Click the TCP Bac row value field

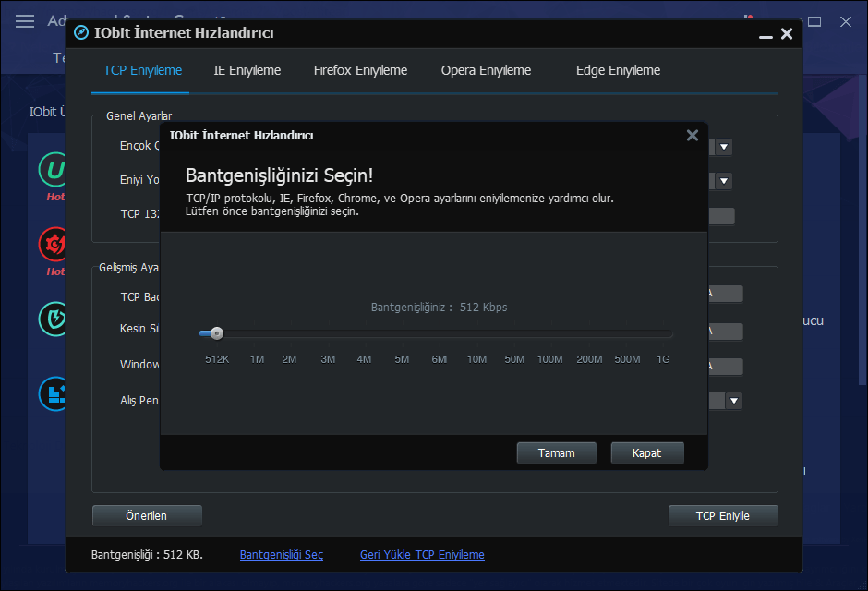[726, 294]
